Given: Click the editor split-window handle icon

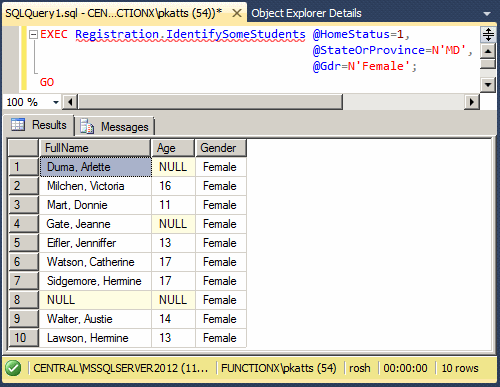Looking at the screenshot, I should (x=488, y=35).
